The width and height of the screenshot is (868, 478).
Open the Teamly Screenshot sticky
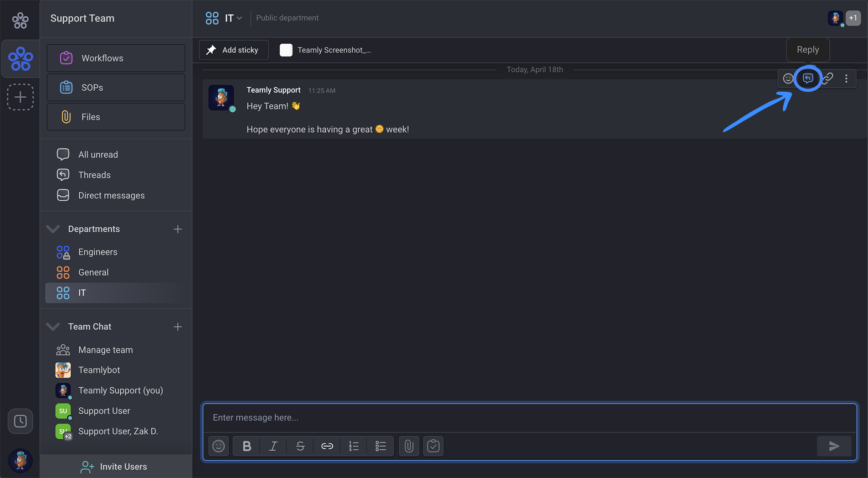tap(325, 50)
